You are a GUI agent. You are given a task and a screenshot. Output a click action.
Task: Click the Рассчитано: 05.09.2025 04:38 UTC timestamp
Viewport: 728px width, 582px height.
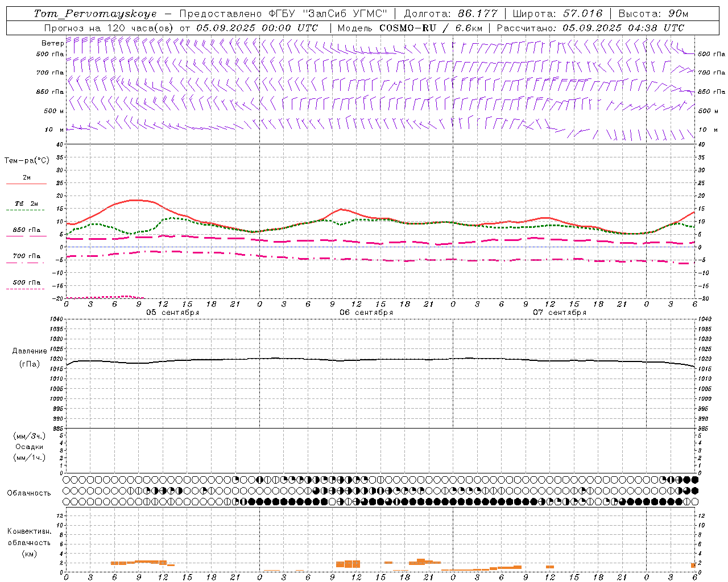(590, 28)
